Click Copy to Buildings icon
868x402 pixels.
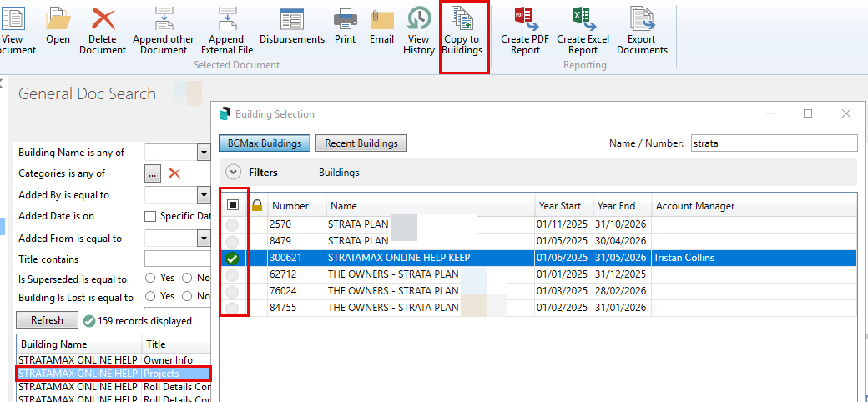pyautogui.click(x=461, y=18)
